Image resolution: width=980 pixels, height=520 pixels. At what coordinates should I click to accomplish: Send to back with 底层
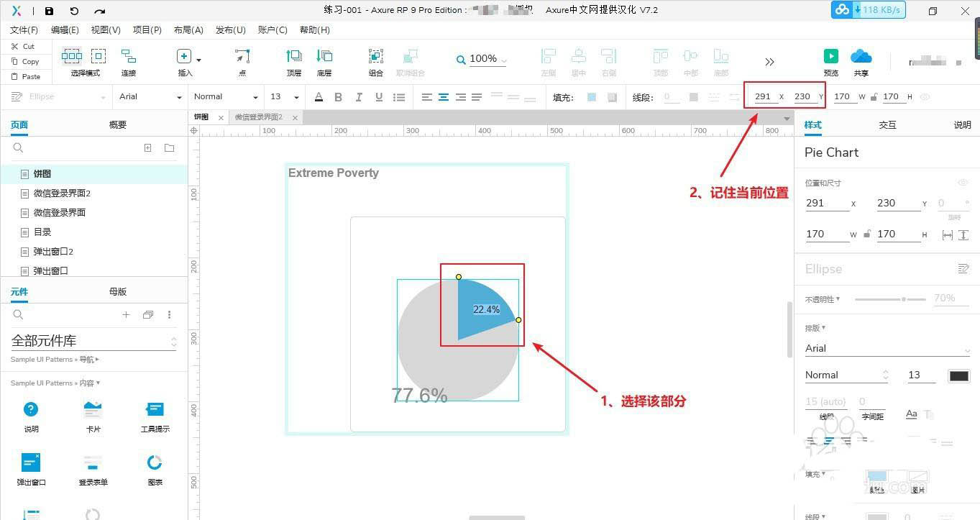pyautogui.click(x=324, y=63)
